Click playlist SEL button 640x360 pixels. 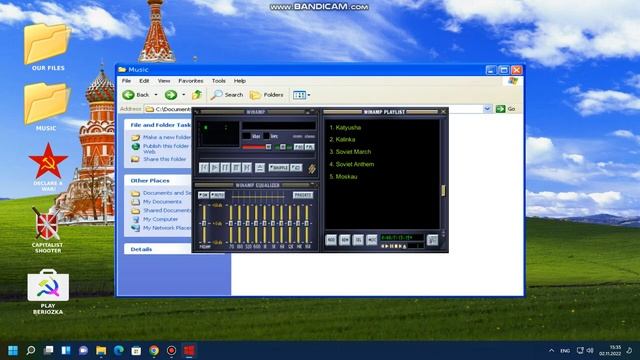[358, 240]
